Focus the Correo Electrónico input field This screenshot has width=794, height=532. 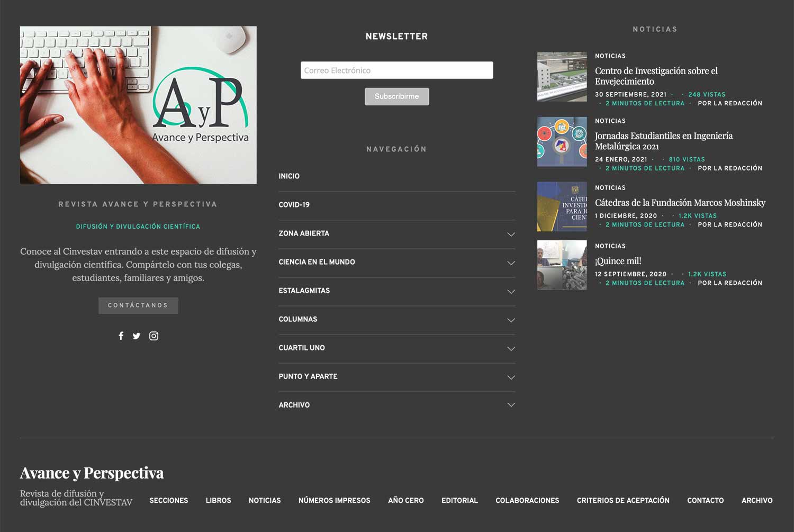[396, 70]
